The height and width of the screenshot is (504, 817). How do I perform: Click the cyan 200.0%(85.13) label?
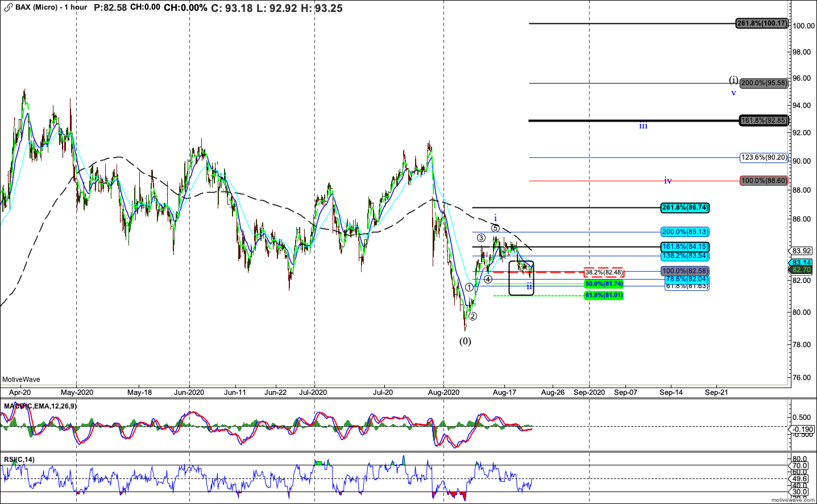point(685,232)
